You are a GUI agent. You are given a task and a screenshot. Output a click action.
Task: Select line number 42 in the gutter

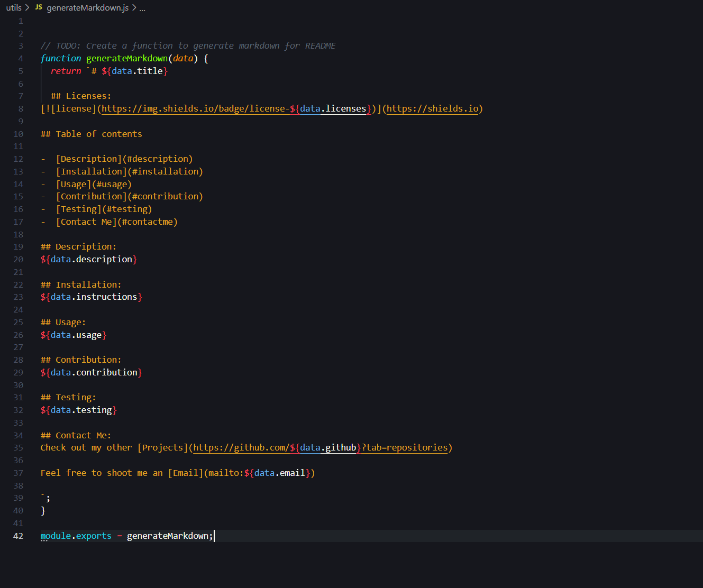click(18, 536)
